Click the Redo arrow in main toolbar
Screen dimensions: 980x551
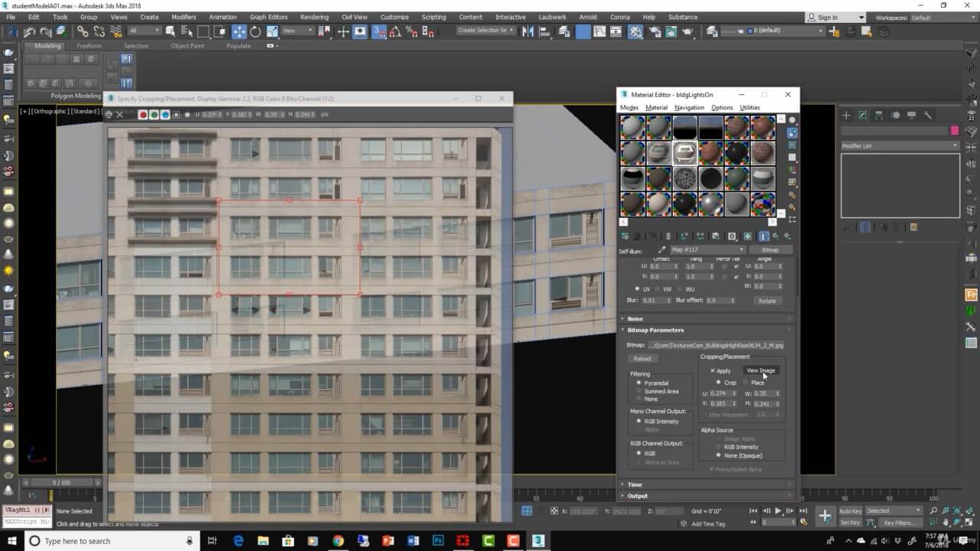tap(46, 31)
